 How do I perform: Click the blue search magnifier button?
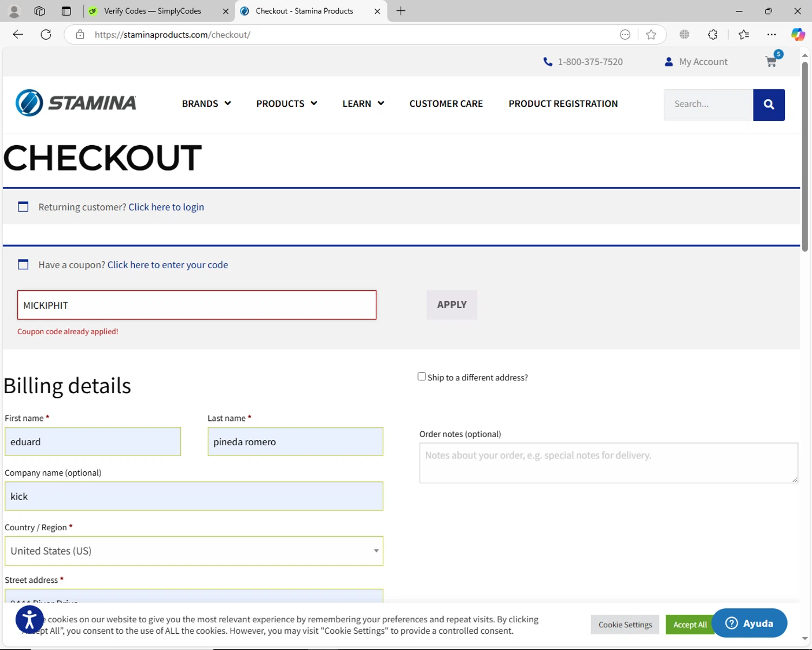coord(769,105)
